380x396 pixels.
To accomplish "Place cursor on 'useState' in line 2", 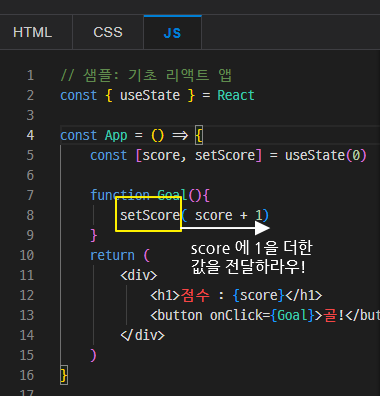I will (x=150, y=96).
